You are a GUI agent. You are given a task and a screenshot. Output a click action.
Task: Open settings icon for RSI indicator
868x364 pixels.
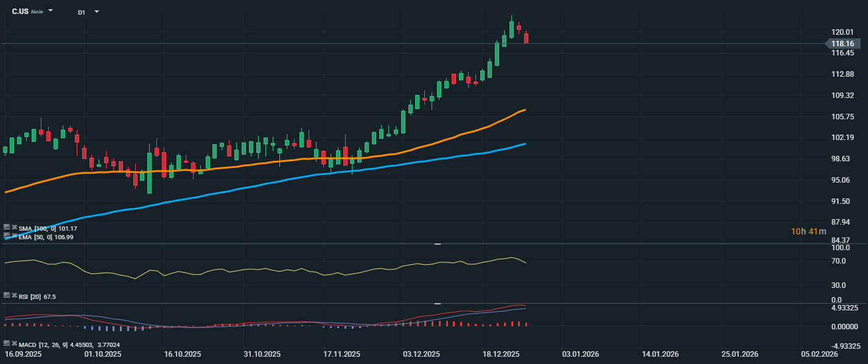click(7, 296)
